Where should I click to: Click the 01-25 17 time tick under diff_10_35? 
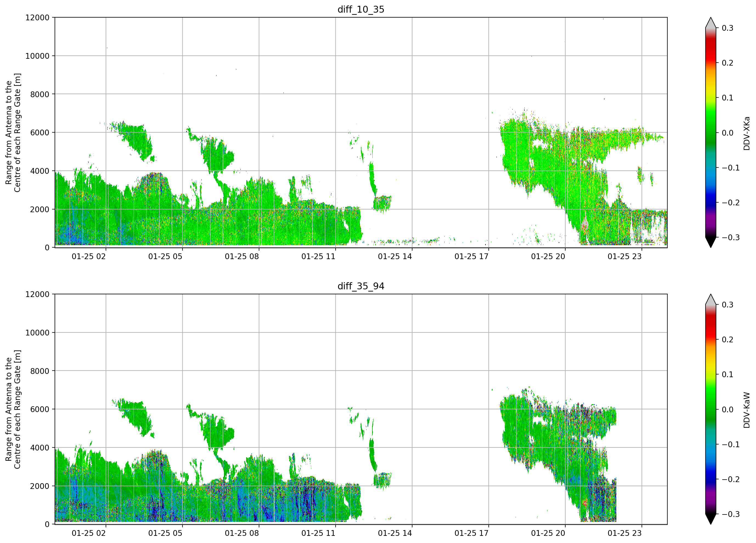pyautogui.click(x=471, y=256)
